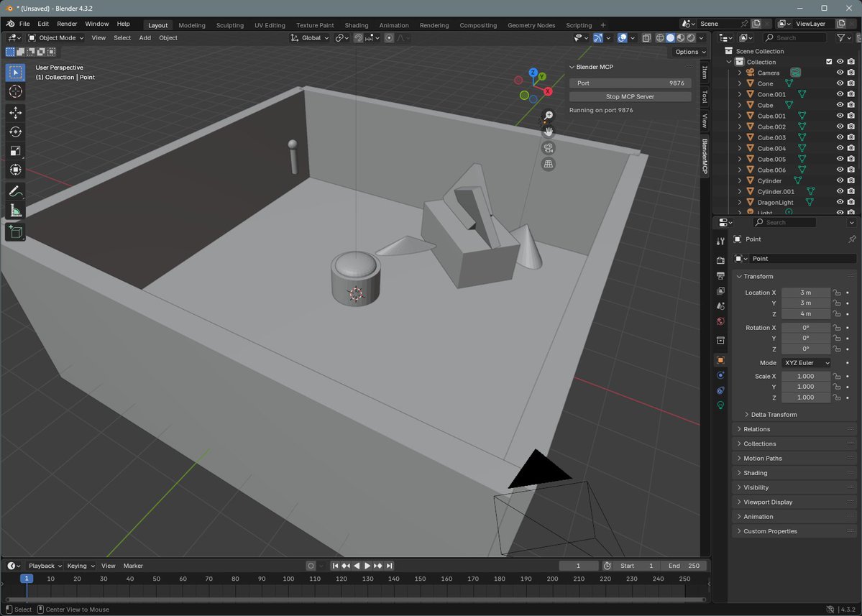Select the Scale tool
Image resolution: width=862 pixels, height=616 pixels.
(15, 150)
